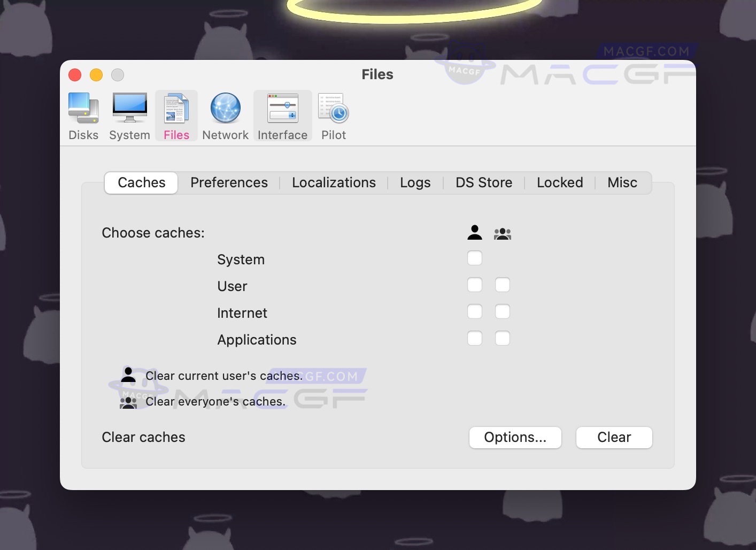The image size is (756, 550).
Task: Enable everyone's Applications caches checkbox
Action: tap(503, 338)
